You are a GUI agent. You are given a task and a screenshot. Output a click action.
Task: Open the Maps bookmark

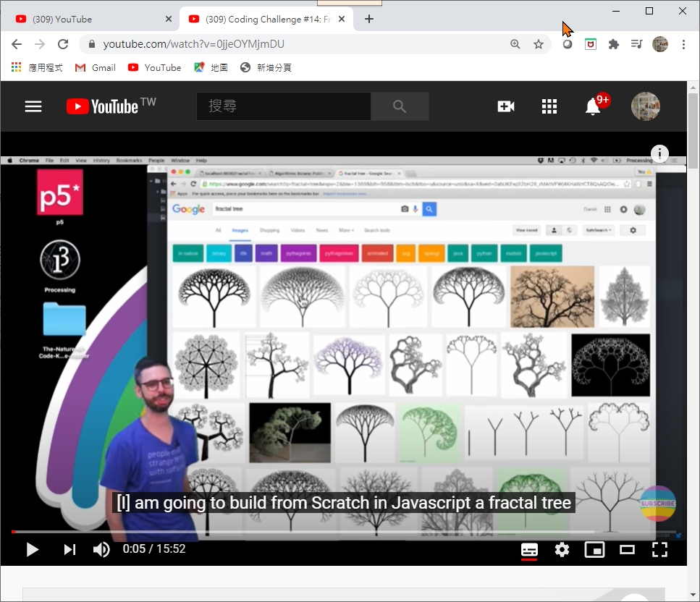[211, 67]
